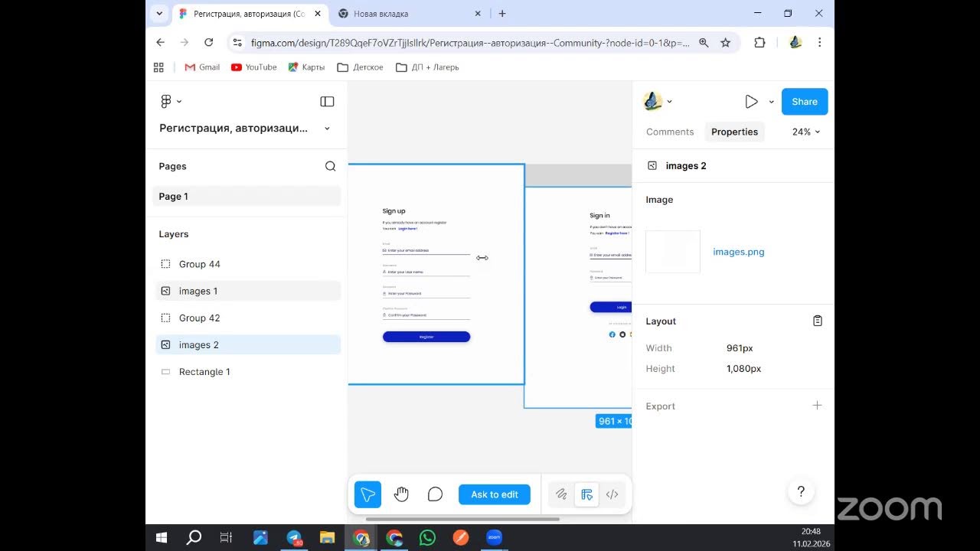980x551 pixels.
Task: Open the Chrome apps grid shortcut
Action: pos(159,67)
